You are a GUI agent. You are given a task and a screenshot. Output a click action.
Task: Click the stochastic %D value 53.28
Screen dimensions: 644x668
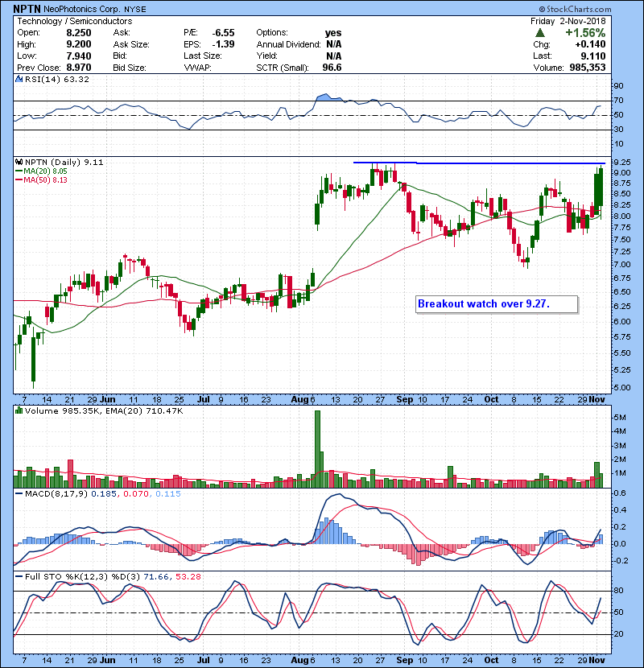click(188, 576)
